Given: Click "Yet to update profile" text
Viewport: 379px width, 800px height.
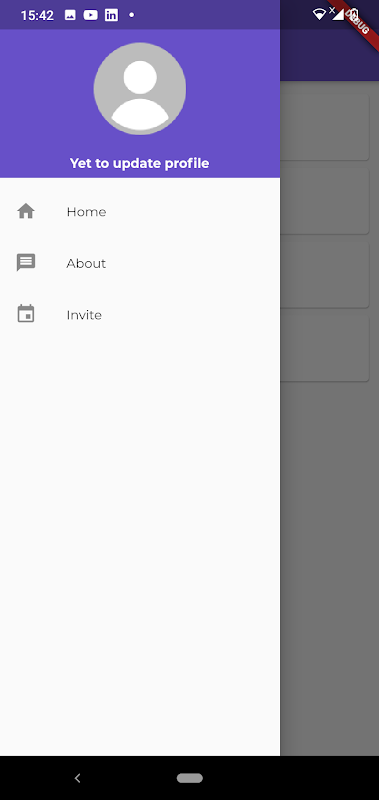Looking at the screenshot, I should tap(139, 163).
